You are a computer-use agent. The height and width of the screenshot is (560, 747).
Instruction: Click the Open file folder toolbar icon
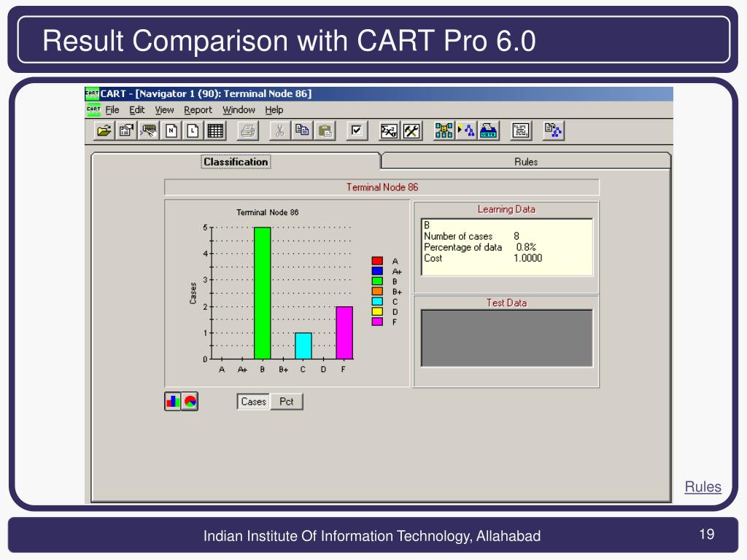(x=104, y=131)
